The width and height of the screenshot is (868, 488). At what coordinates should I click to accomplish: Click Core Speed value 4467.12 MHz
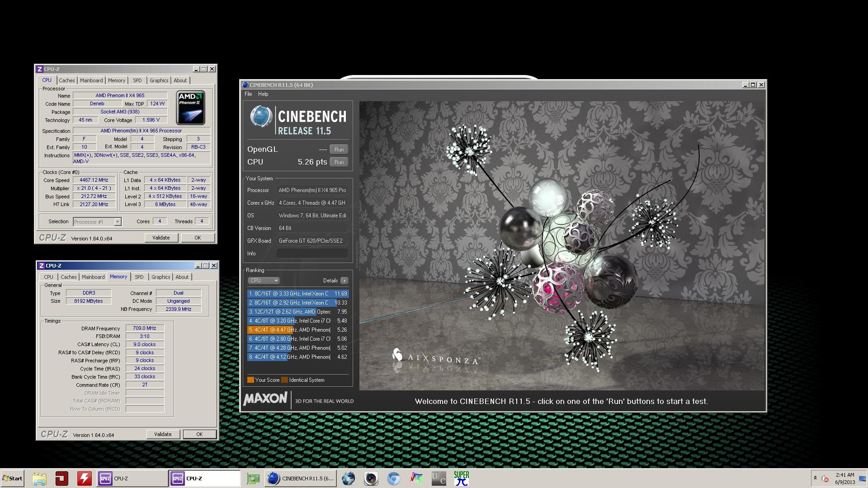tap(94, 180)
